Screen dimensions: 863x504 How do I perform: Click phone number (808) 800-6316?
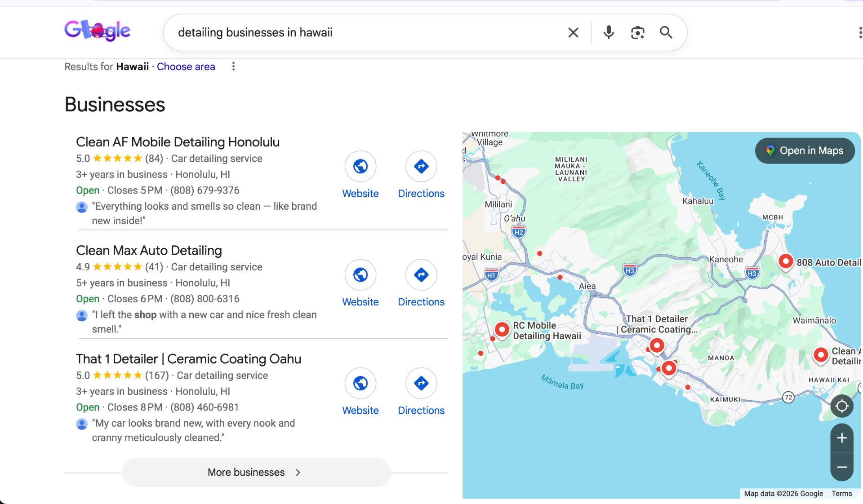coord(205,299)
